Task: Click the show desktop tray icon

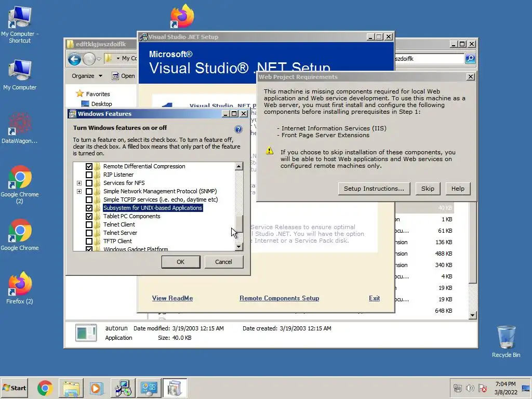Action: [526, 388]
